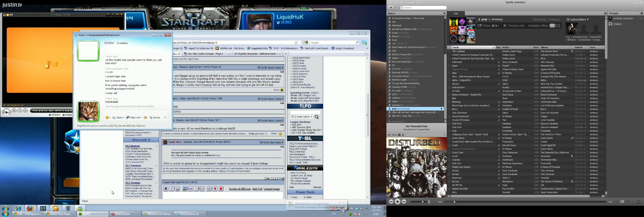The width and height of the screenshot is (644, 217).
Task: Star the track Crazy Train
Action: [449, 153]
